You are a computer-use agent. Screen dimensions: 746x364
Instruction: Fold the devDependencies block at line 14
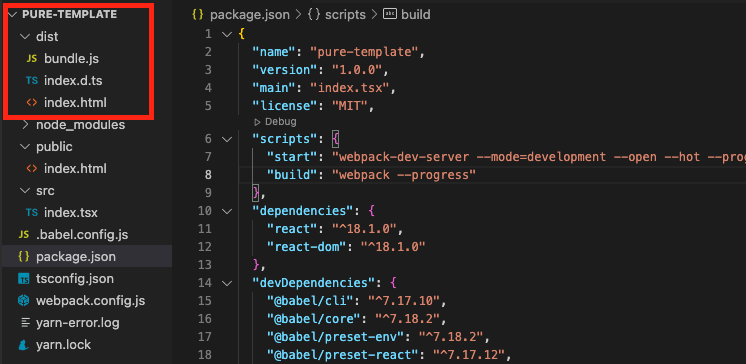(x=226, y=283)
